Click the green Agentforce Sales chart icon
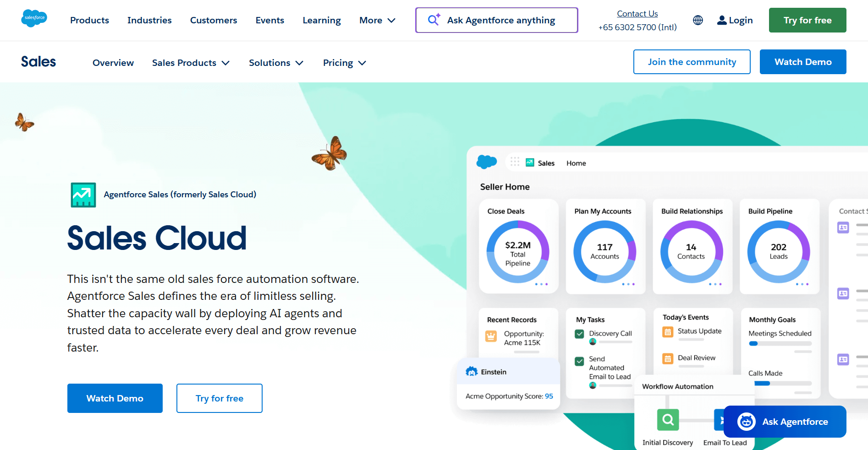This screenshot has height=450, width=868. [83, 195]
